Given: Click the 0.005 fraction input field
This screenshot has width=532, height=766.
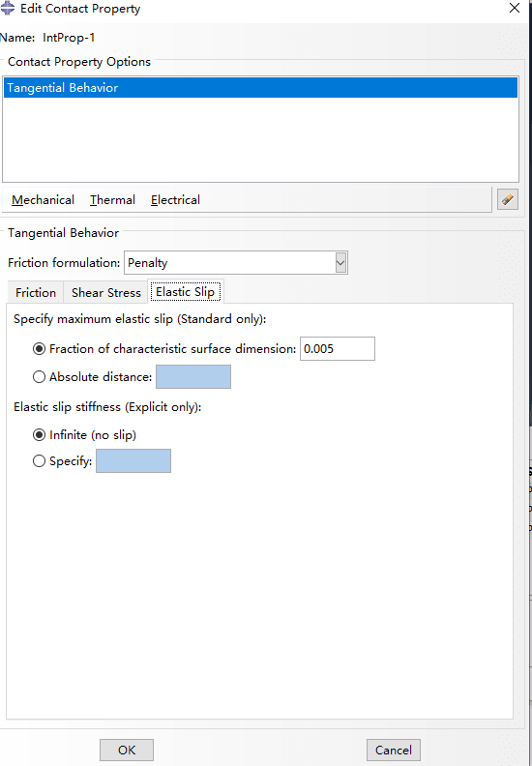Looking at the screenshot, I should pyautogui.click(x=338, y=349).
